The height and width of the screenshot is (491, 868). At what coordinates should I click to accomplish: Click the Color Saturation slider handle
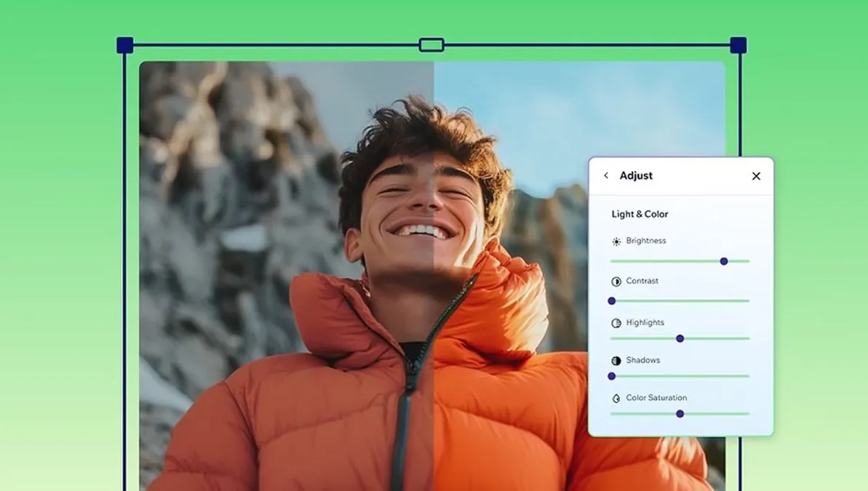[680, 414]
